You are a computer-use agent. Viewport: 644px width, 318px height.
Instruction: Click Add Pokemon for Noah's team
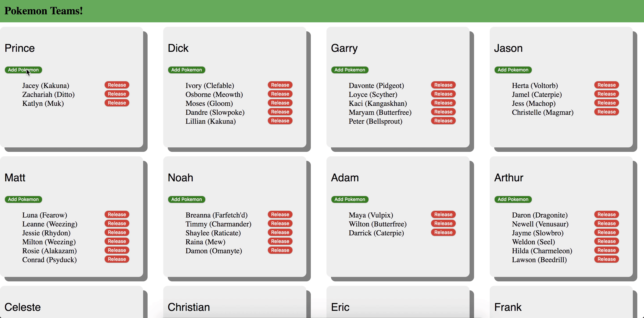tap(186, 199)
